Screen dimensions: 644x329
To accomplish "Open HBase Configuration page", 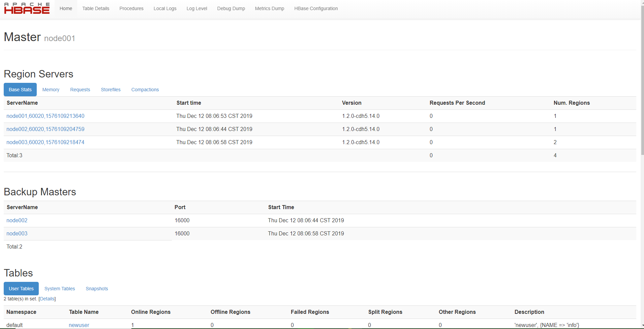I will coord(316,8).
